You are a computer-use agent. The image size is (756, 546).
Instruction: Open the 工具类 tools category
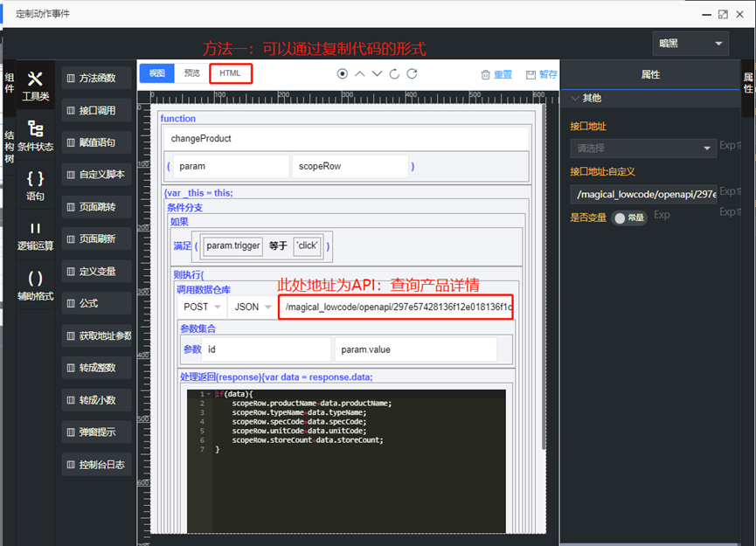pyautogui.click(x=35, y=86)
